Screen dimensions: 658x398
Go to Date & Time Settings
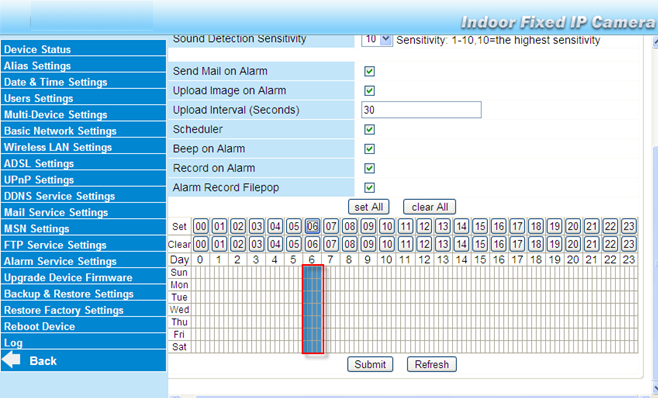83,81
